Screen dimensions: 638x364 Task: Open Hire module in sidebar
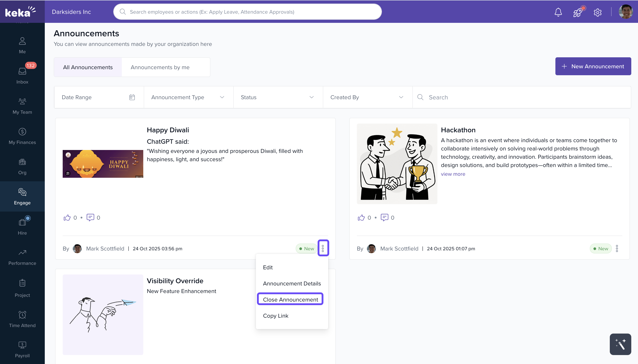pyautogui.click(x=22, y=227)
